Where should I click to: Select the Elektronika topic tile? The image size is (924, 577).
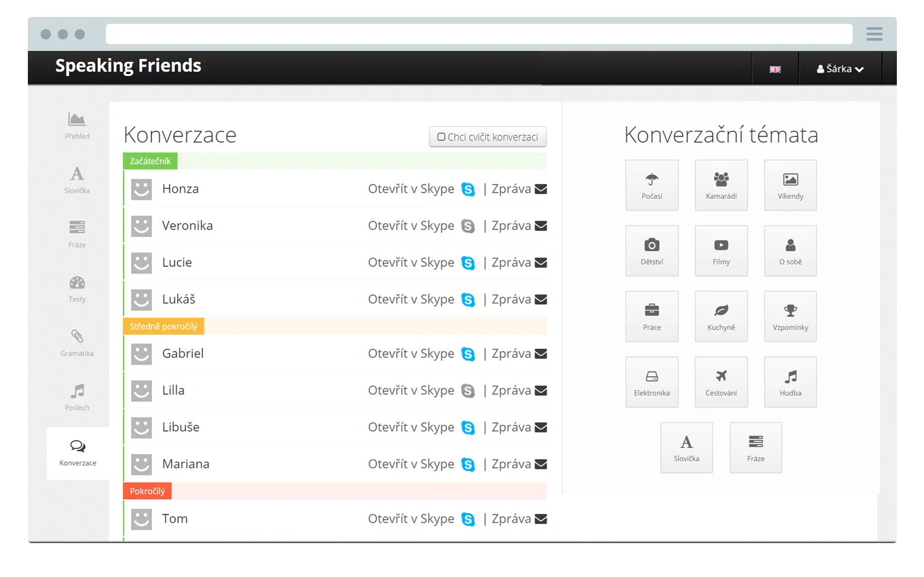coord(652,382)
